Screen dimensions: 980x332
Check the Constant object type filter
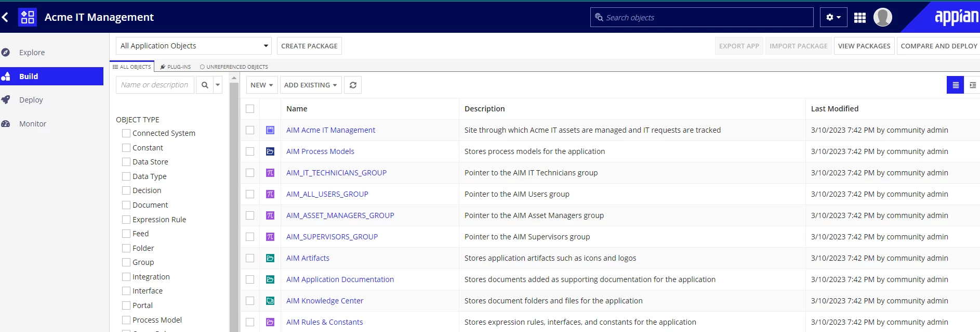126,148
